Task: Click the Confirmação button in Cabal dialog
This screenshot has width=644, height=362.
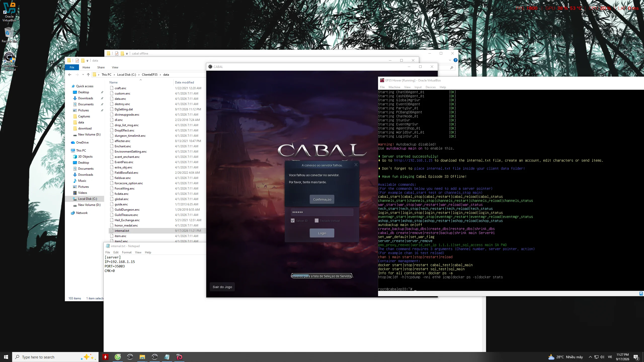Action: point(322,199)
